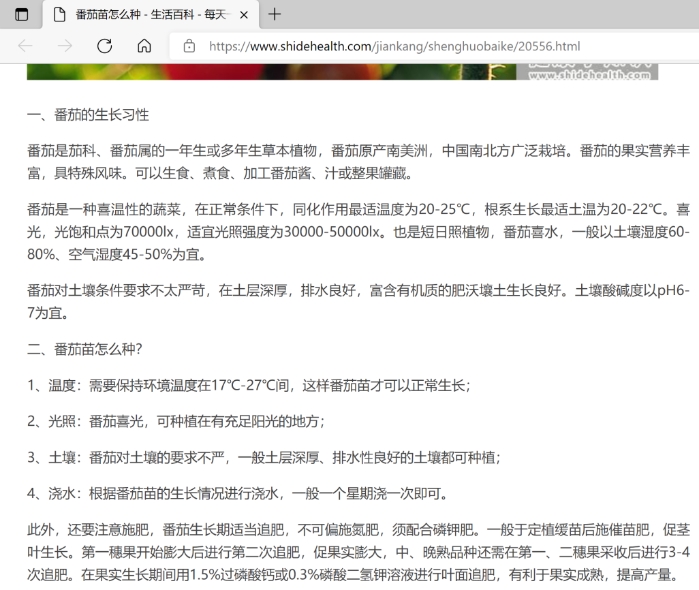Image resolution: width=699 pixels, height=590 pixels.
Task: Click the page document icon in tab
Action: 59,15
